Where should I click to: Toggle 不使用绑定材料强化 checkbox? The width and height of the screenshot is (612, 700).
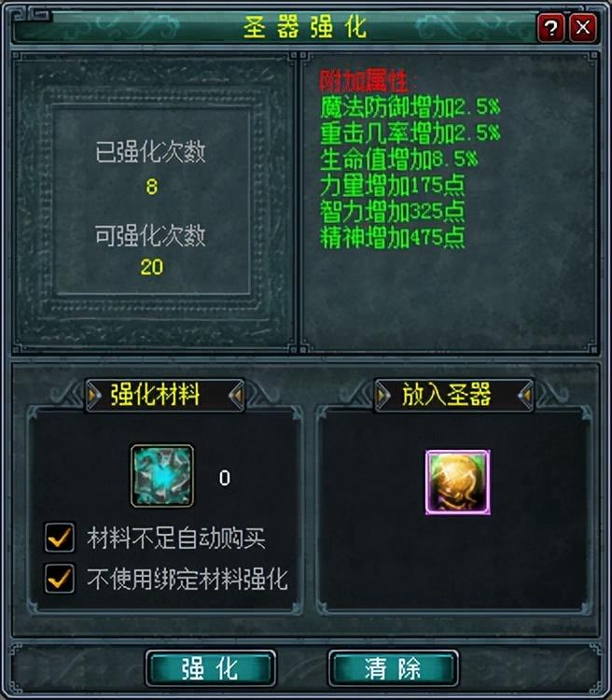60,579
